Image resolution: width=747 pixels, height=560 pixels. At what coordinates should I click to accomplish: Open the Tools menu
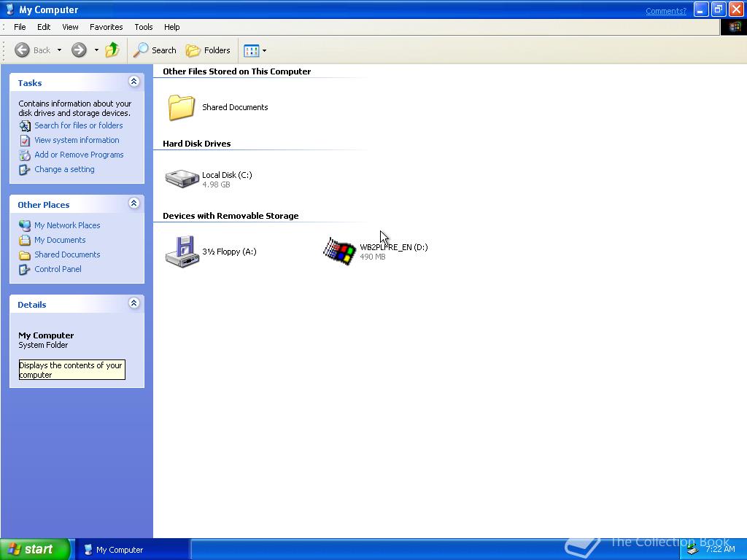tap(144, 27)
